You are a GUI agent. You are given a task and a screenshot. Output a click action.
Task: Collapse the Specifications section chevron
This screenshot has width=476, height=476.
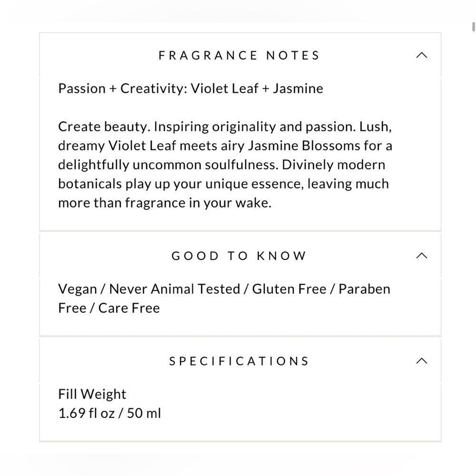[x=422, y=361]
